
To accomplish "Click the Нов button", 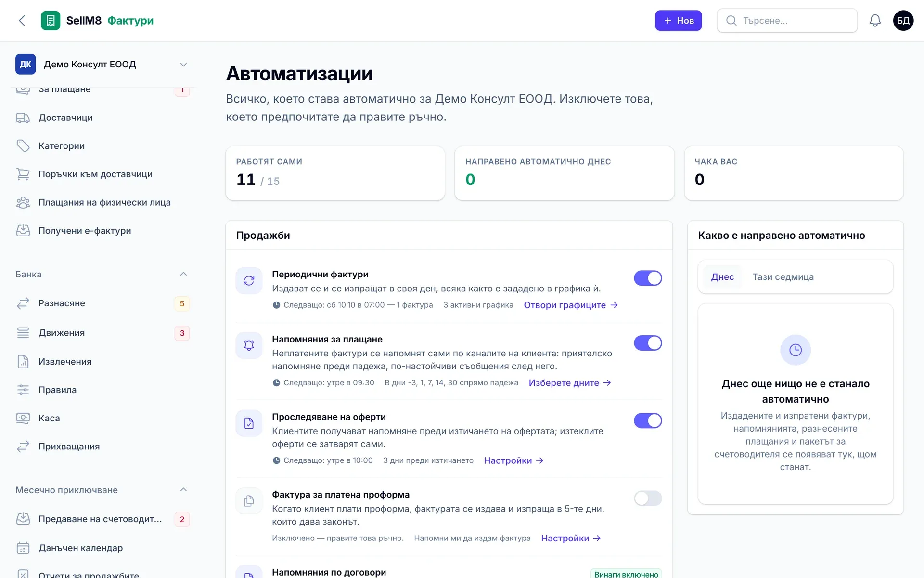I will [x=678, y=21].
